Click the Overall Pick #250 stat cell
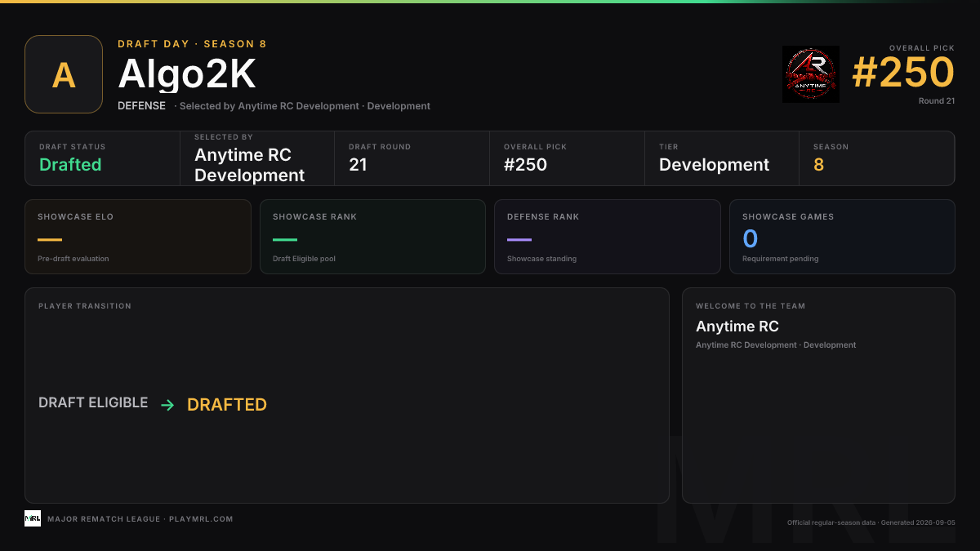The width and height of the screenshot is (980, 551). 567,158
